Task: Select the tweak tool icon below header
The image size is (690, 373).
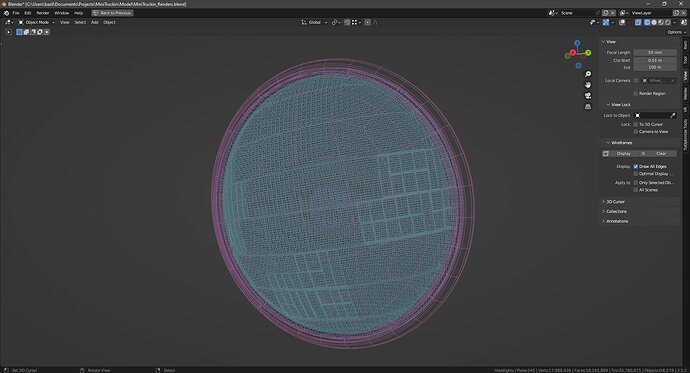Action: [8, 32]
